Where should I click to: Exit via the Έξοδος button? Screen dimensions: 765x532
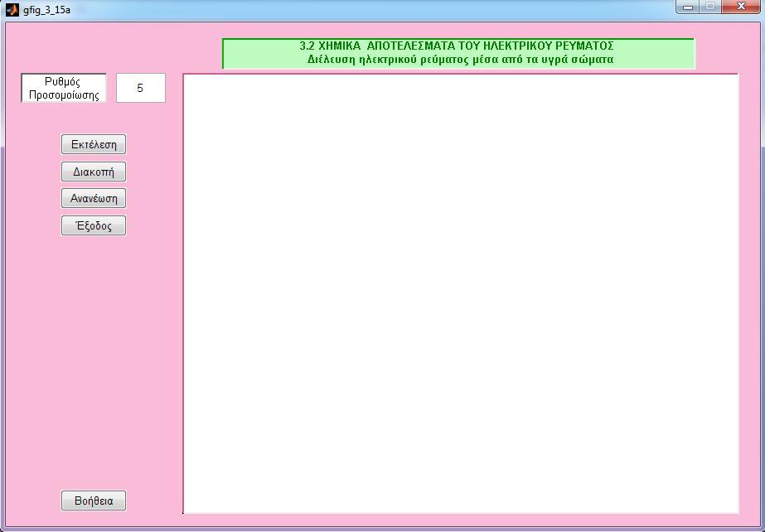point(94,225)
